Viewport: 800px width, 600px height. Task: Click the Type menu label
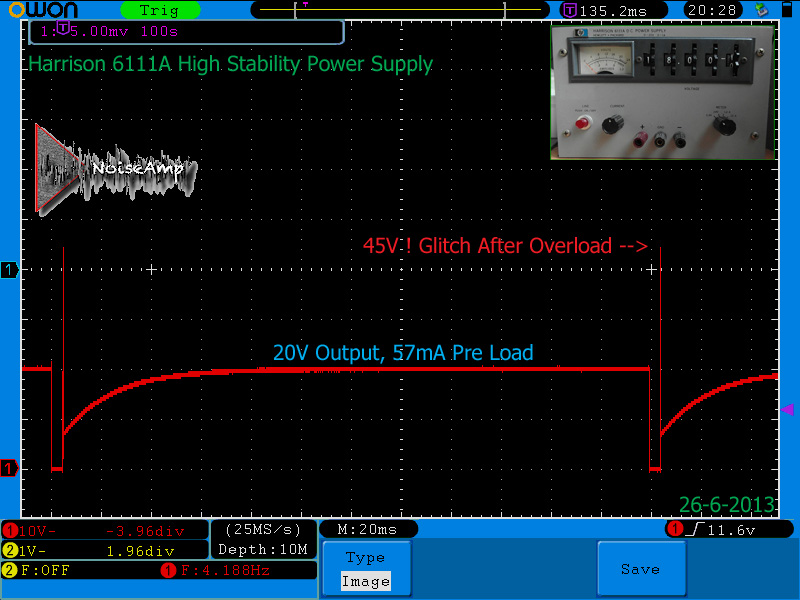point(365,557)
